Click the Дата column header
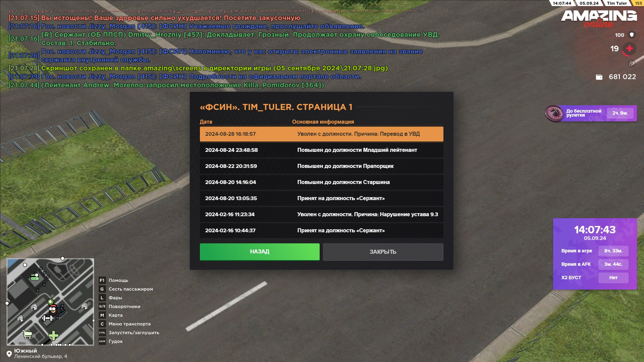 point(206,122)
